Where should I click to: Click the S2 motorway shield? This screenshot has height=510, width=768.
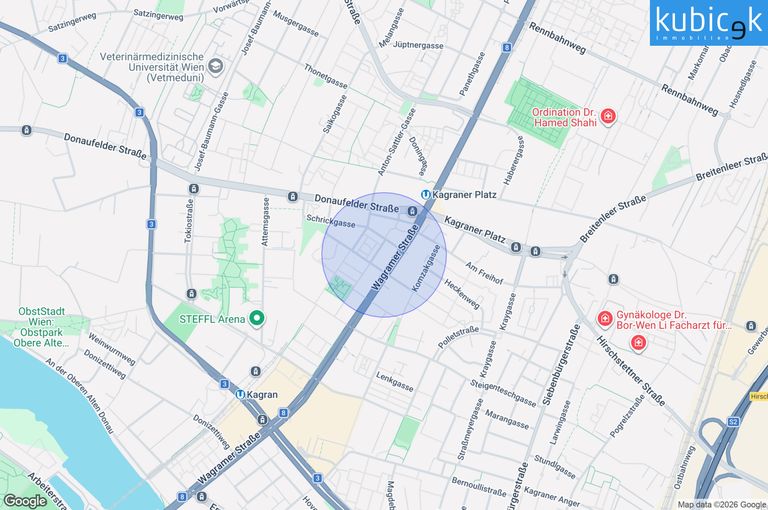(x=733, y=421)
